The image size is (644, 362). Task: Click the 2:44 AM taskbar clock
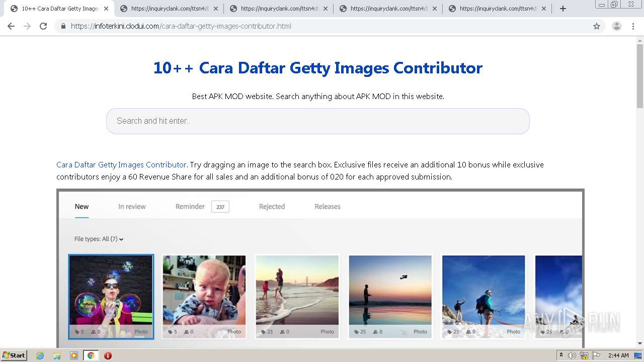(x=618, y=355)
